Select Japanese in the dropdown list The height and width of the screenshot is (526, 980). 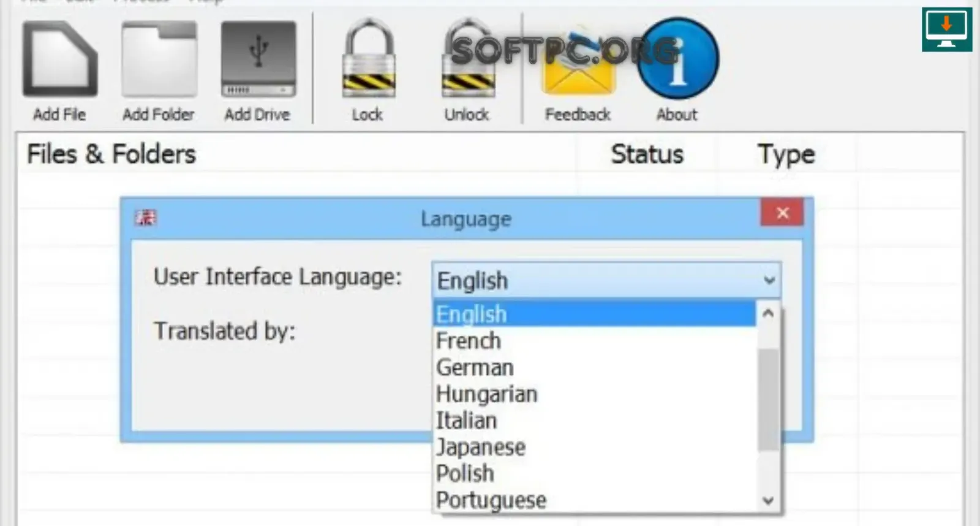click(x=594, y=447)
